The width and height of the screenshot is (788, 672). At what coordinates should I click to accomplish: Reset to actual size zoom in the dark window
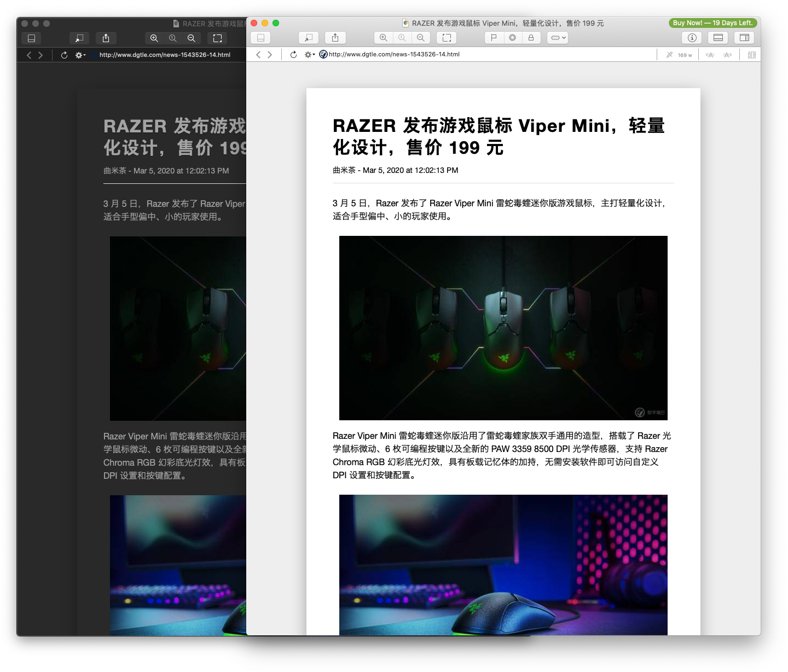173,38
